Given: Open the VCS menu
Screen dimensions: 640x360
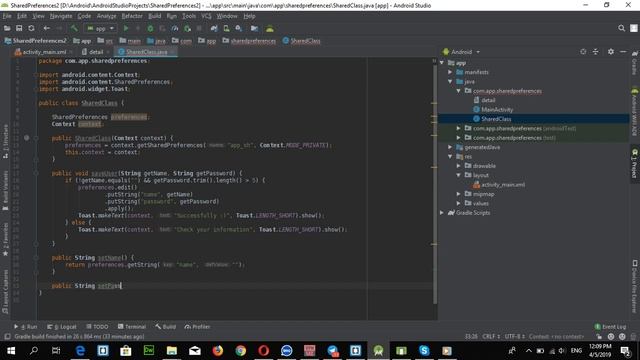Looking at the screenshot, I should pyautogui.click(x=206, y=16).
